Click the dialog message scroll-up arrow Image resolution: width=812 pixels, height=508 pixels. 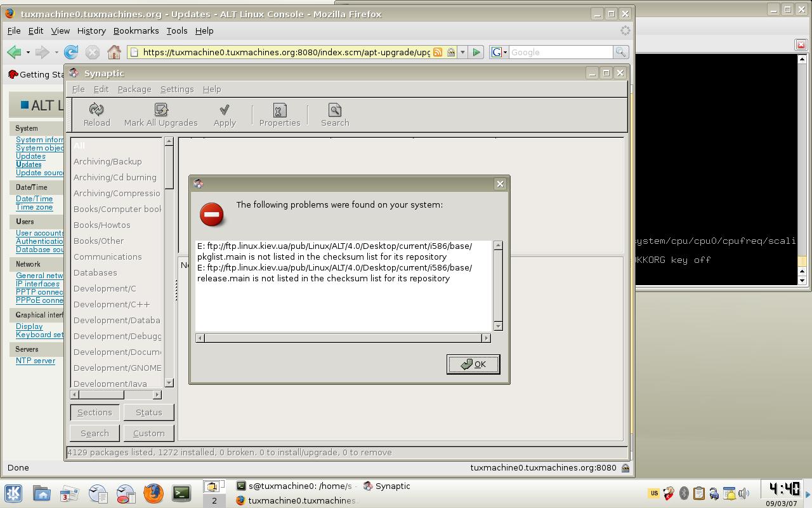498,245
